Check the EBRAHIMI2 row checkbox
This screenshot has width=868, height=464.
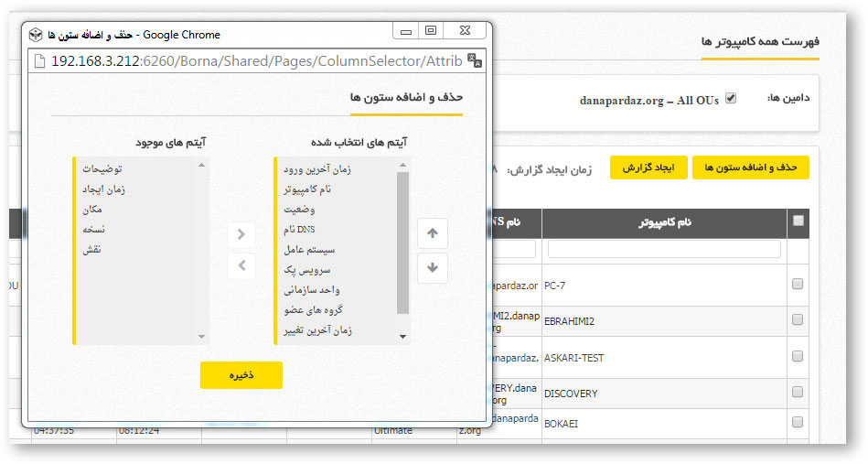[x=798, y=319]
